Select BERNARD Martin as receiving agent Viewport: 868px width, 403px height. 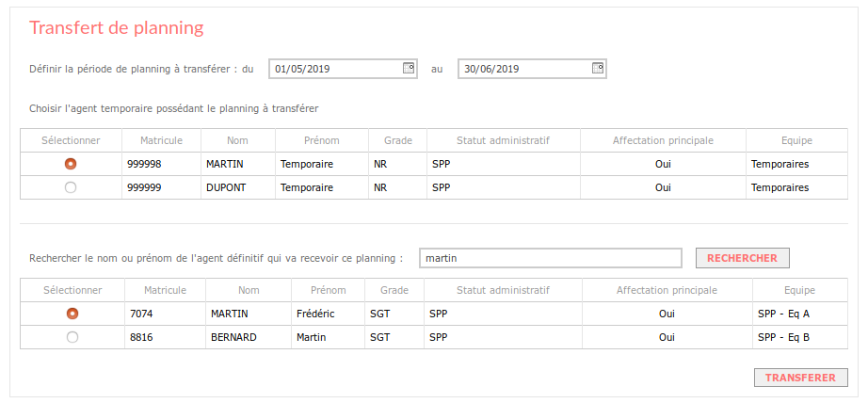pos(72,337)
